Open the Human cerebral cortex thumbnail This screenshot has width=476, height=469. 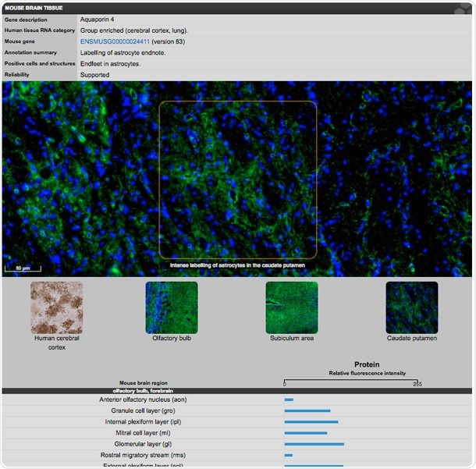pos(56,307)
